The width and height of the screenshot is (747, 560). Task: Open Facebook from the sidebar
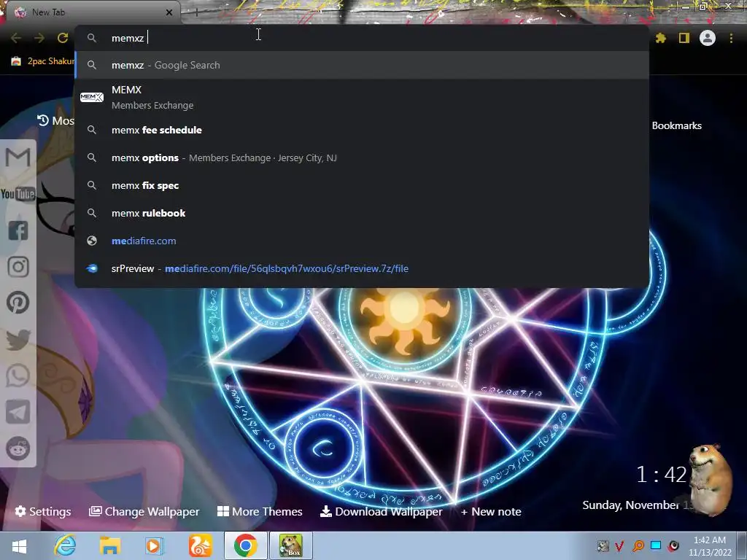tap(18, 230)
